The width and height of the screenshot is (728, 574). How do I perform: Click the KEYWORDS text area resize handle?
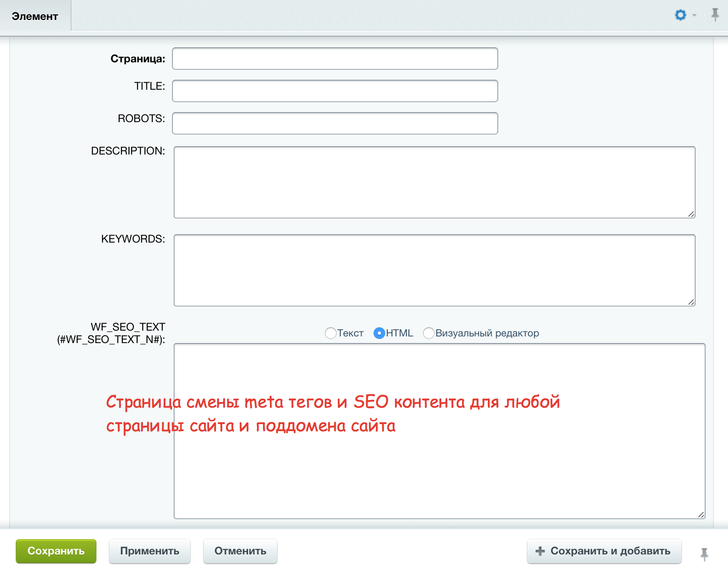[691, 302]
